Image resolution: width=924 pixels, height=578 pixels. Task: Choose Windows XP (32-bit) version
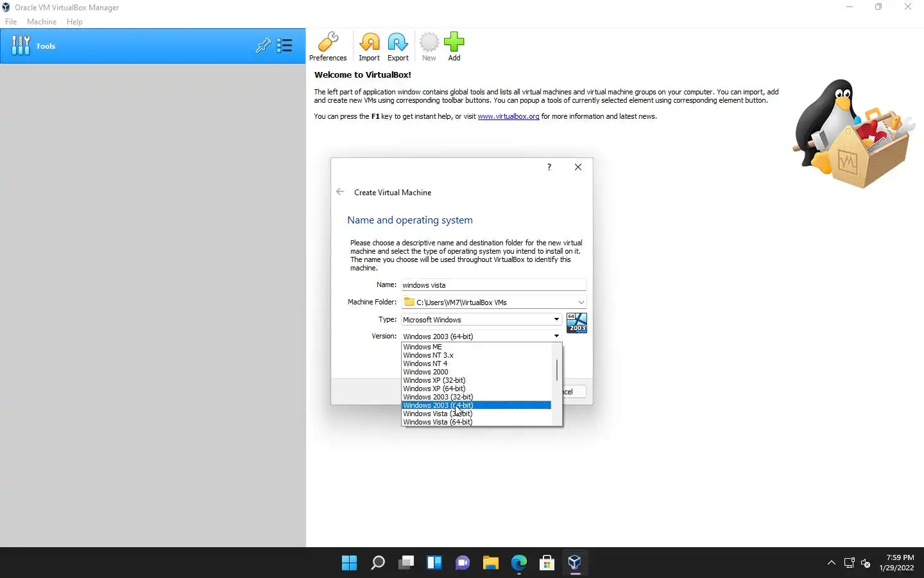[476, 380]
